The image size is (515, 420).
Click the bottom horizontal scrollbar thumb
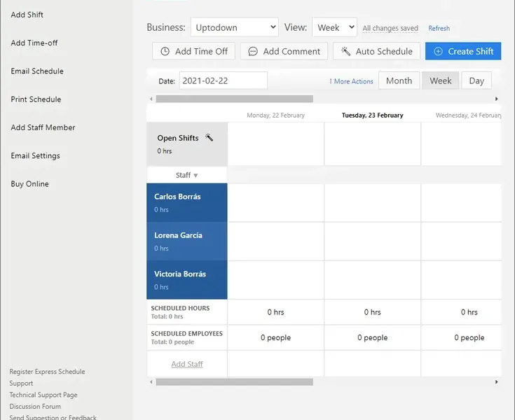[x=234, y=382]
